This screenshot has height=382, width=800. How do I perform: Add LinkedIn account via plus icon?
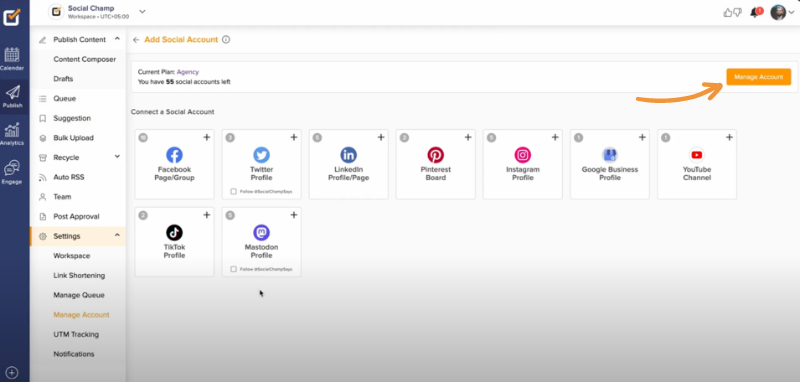(x=381, y=138)
